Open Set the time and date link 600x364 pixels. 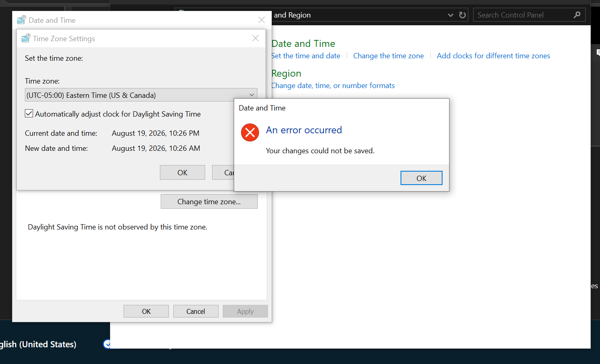pyautogui.click(x=306, y=56)
